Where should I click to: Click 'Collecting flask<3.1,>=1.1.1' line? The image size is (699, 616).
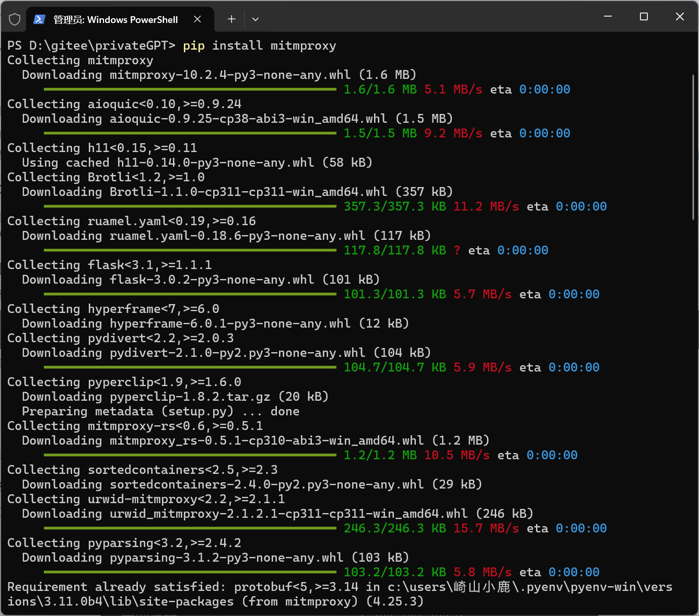point(110,265)
